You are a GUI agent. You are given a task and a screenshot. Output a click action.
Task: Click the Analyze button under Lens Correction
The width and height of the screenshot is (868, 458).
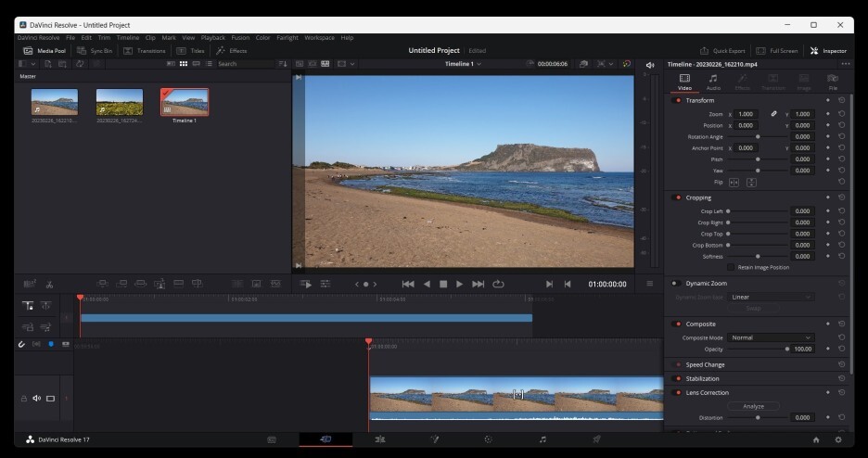tap(753, 406)
